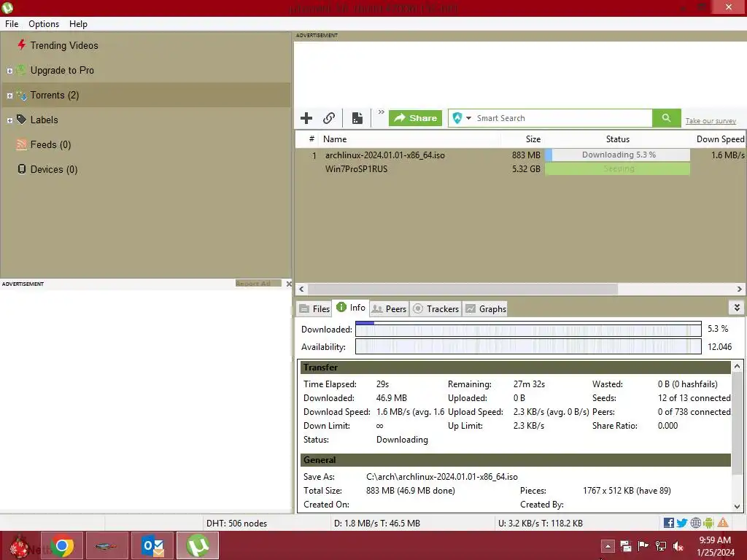Open the File menu
This screenshot has height=560, width=747.
coord(12,24)
